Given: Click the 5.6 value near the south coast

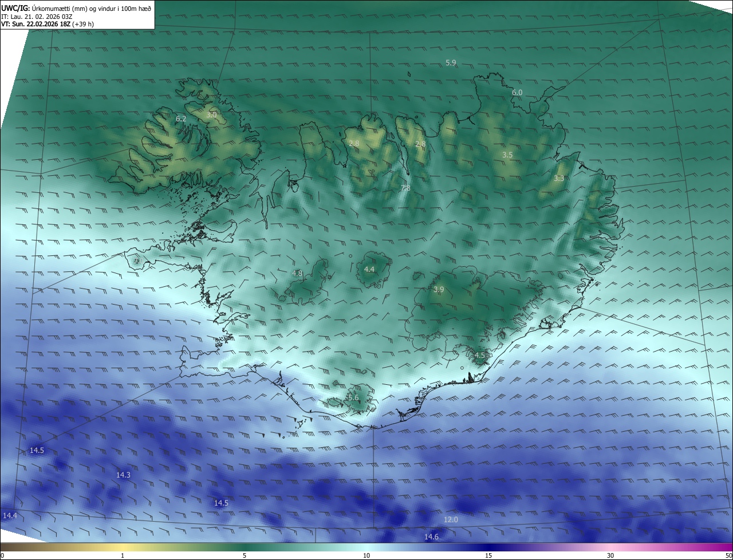Looking at the screenshot, I should [x=353, y=397].
